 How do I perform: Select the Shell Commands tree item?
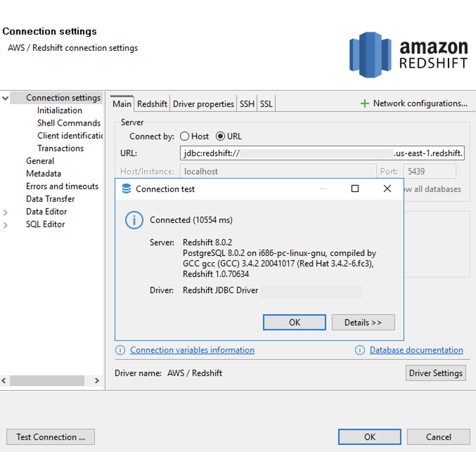(x=69, y=123)
